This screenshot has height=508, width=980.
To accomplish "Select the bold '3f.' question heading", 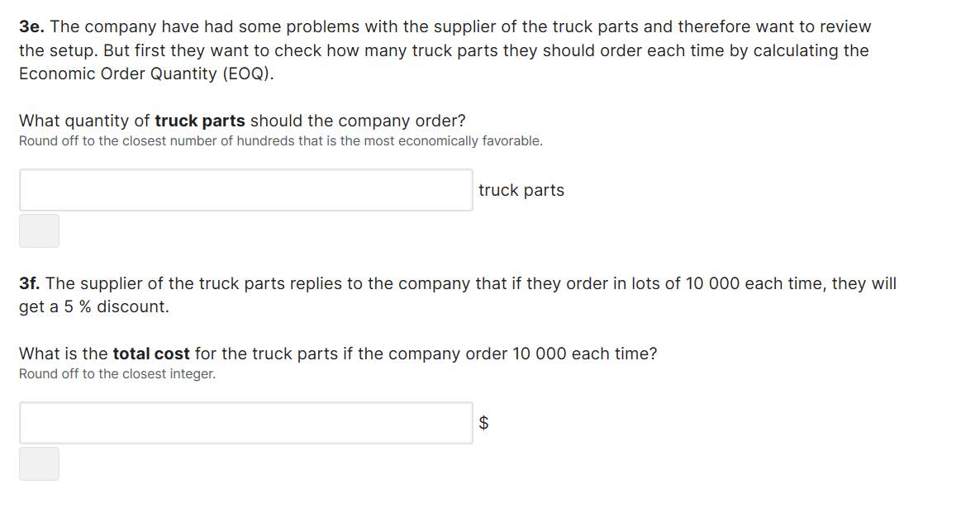I will point(29,282).
